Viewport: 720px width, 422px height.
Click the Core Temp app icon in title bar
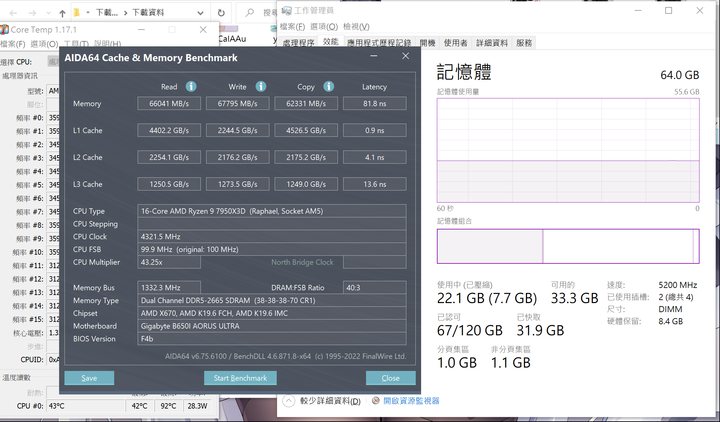click(x=4, y=29)
